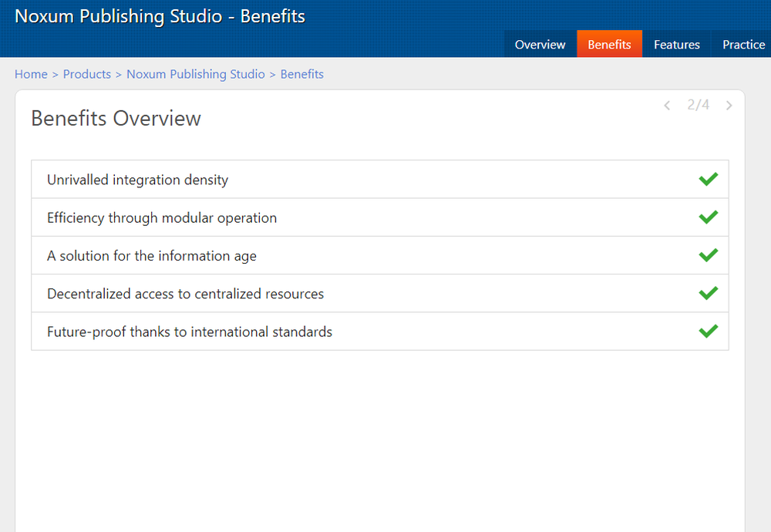771x532 pixels.
Task: Open Noxum Publishing Studio breadcrumb link
Action: 196,74
